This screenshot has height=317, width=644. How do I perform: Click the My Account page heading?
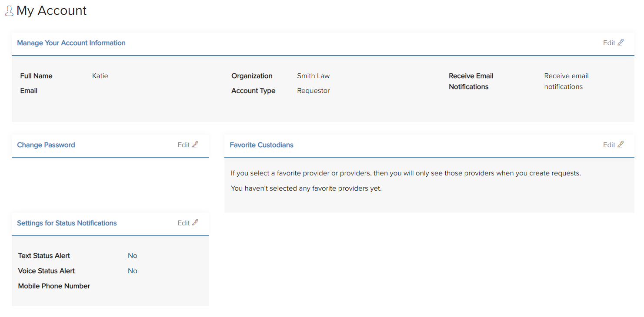tap(51, 10)
